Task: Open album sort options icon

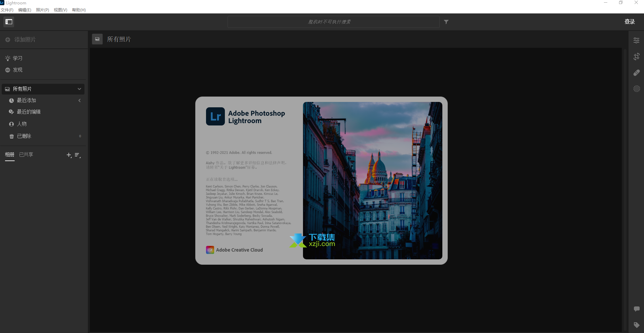Action: tap(78, 155)
